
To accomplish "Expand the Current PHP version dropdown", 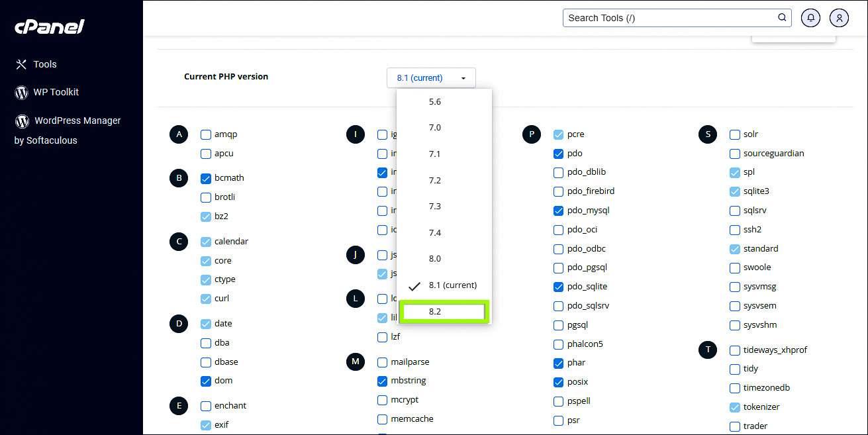I will coord(431,77).
